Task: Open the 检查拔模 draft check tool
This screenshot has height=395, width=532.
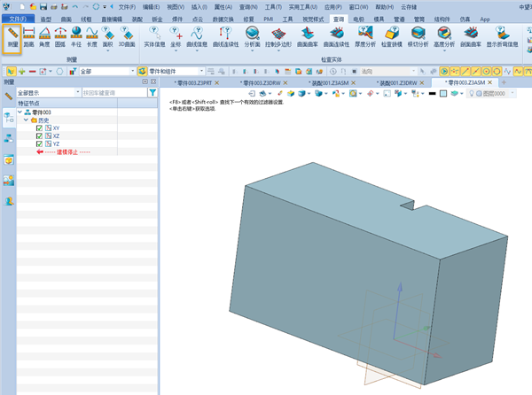Action: (x=392, y=37)
